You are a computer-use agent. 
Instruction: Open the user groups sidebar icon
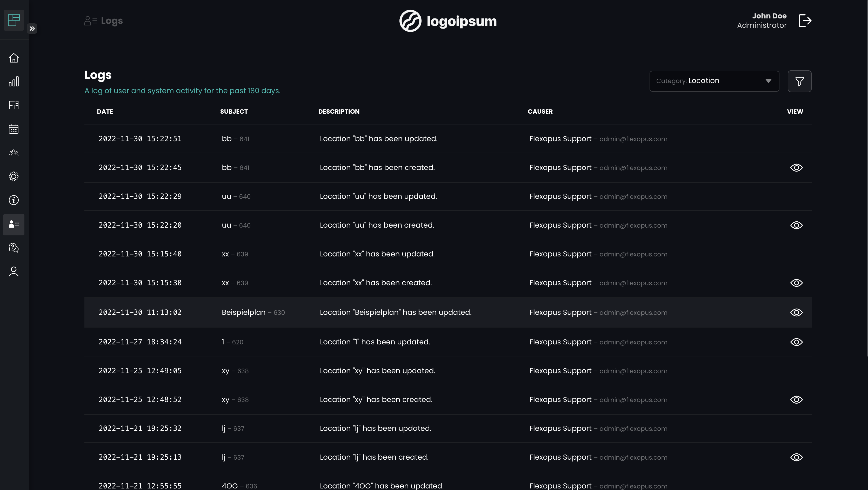pos(14,153)
